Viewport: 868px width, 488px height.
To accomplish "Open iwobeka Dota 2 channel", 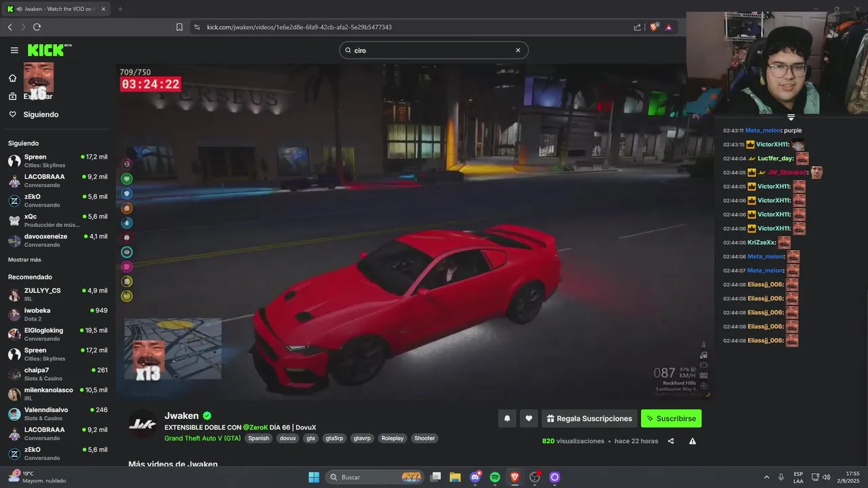I will (x=58, y=314).
